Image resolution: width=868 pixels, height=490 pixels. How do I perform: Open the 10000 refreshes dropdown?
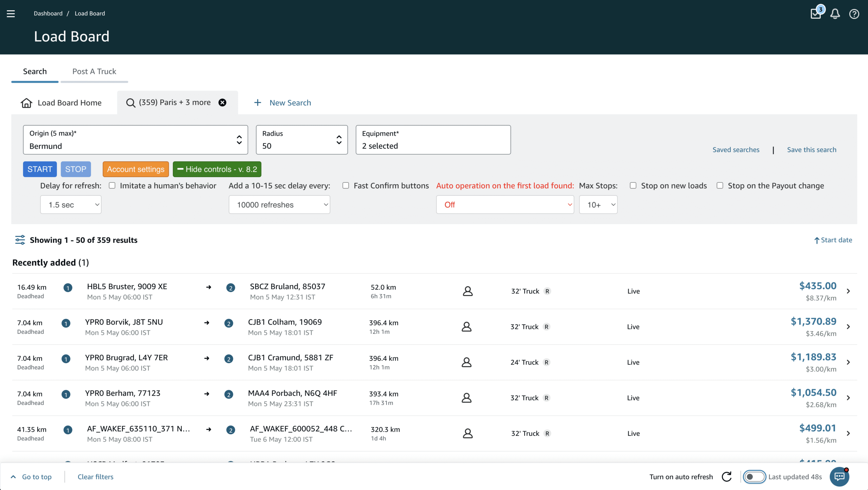(279, 204)
